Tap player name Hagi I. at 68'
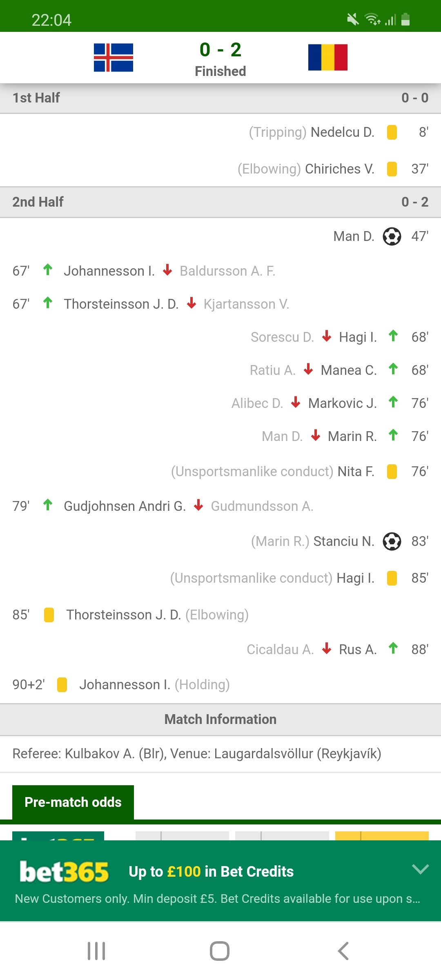This screenshot has width=441, height=980. pos(358,337)
